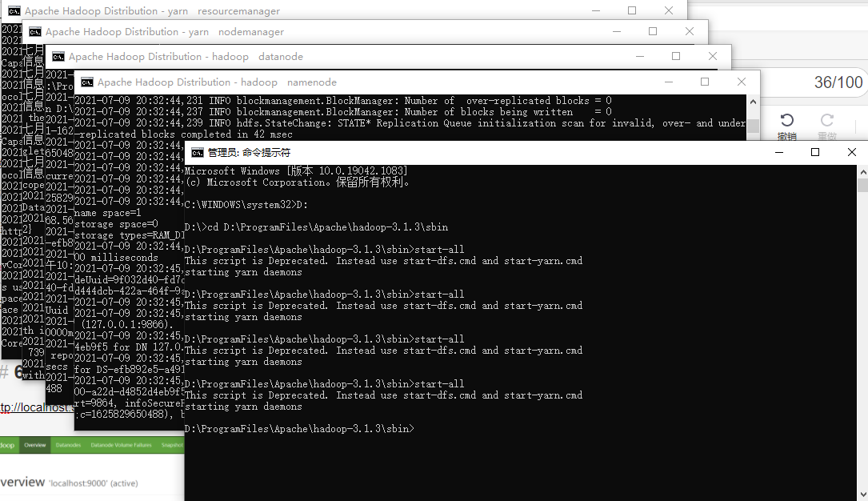The width and height of the screenshot is (868, 501).
Task: Click the 36/100 counter text
Action: [x=838, y=82]
